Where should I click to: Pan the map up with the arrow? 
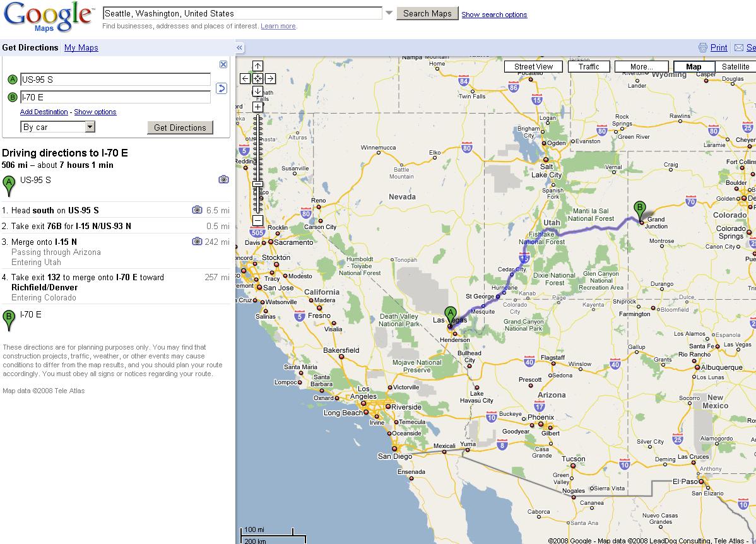(257, 66)
